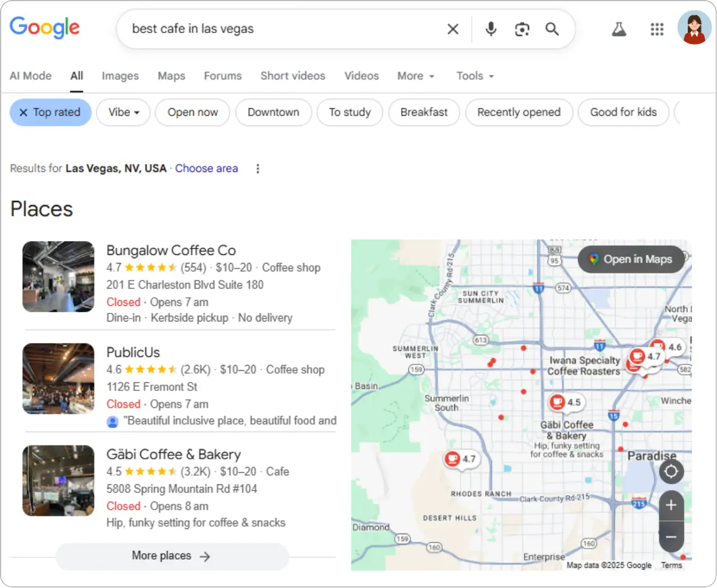Zoom in on the map
717x588 pixels.
pyautogui.click(x=671, y=505)
